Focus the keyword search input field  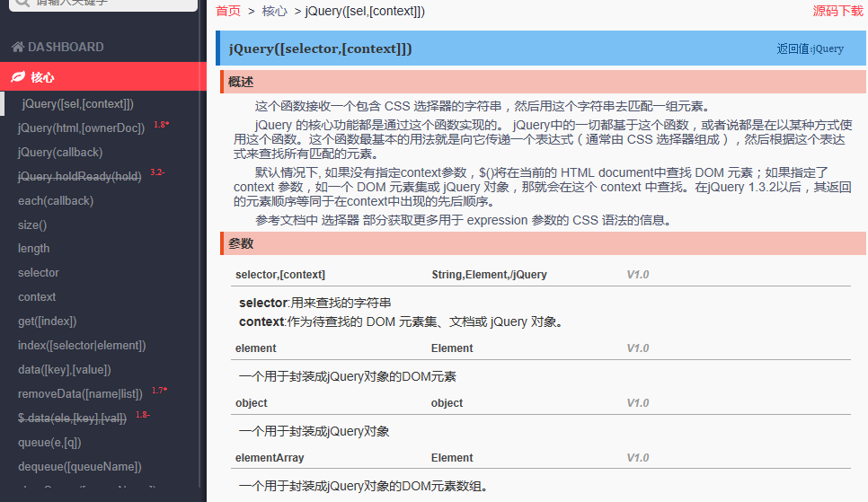click(x=108, y=3)
